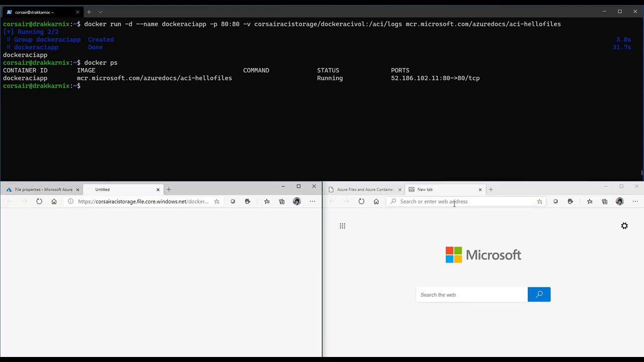Favorite the corsairacistorage page with the star
The image size is (644, 362).
coord(217,202)
